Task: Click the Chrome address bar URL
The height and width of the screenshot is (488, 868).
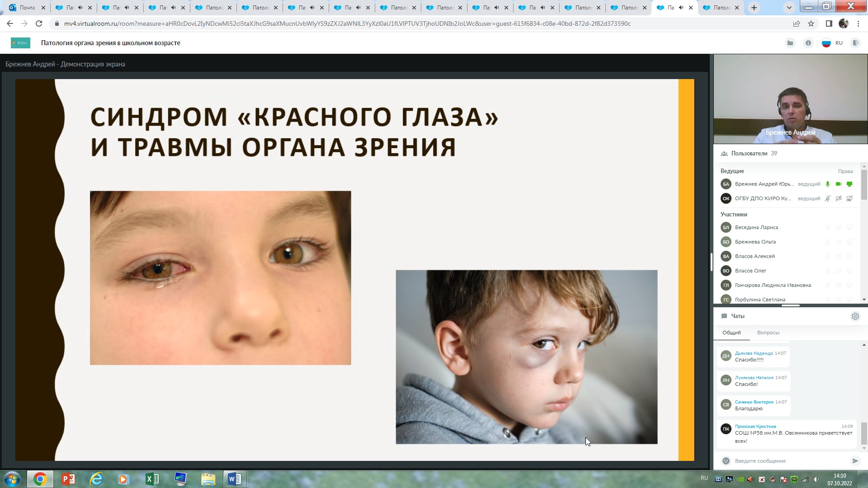Action: click(x=347, y=23)
